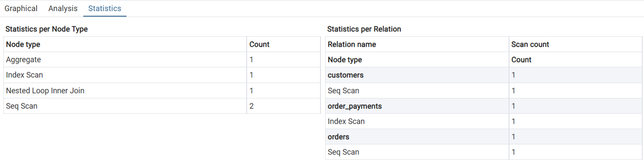
Task: Click the Scan count column header
Action: pos(530,44)
